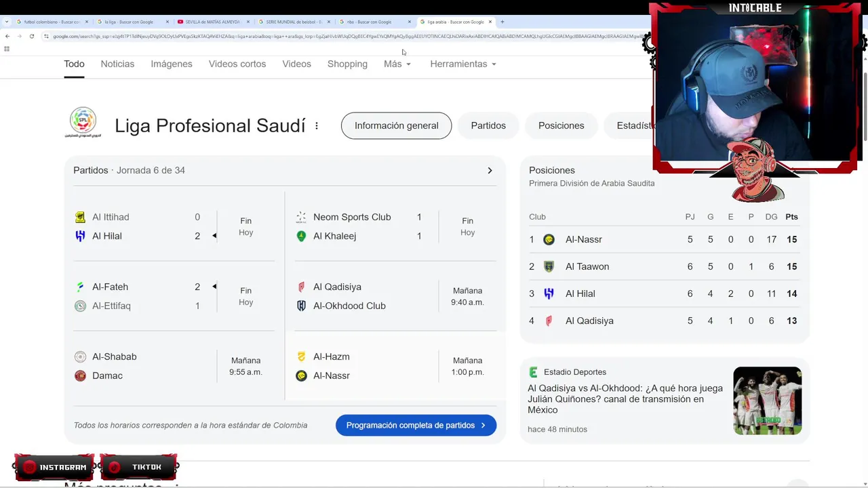Switch to 'SERIE MUNDIAL de beisbol' tab
The image size is (868, 488).
pyautogui.click(x=294, y=22)
